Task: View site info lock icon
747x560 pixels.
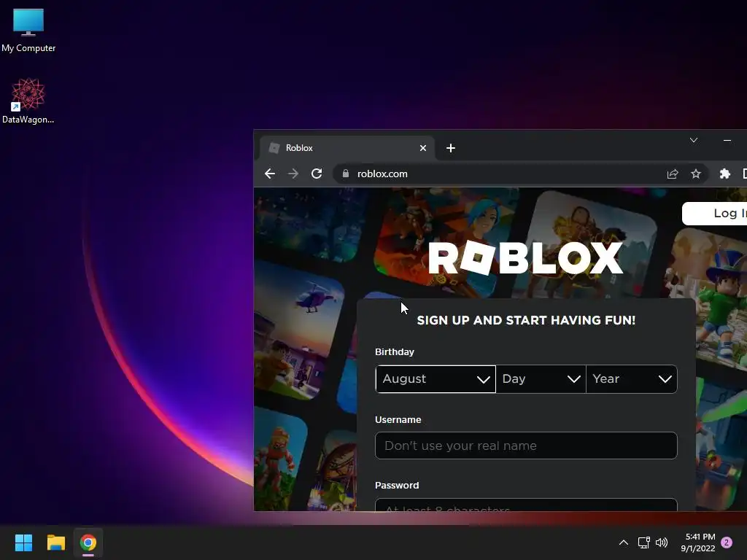Action: coord(346,174)
